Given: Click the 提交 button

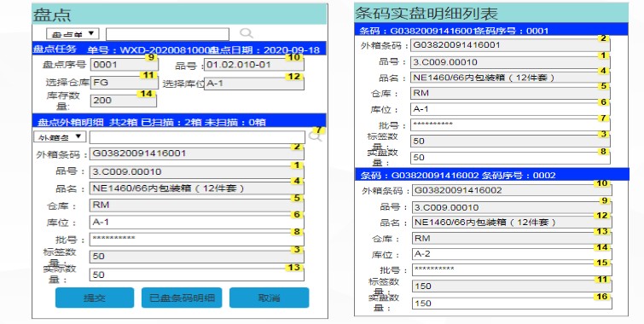Looking at the screenshot, I should tap(95, 298).
